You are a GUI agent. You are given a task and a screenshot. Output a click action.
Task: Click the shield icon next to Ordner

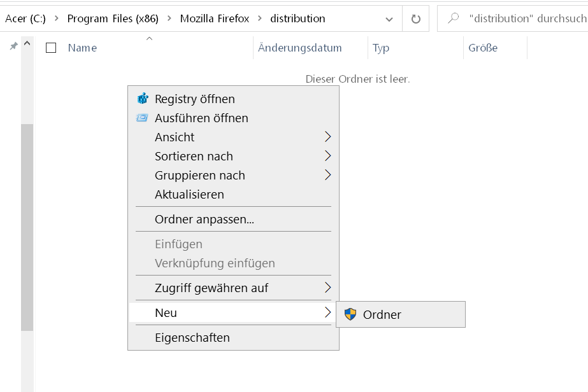(x=350, y=314)
